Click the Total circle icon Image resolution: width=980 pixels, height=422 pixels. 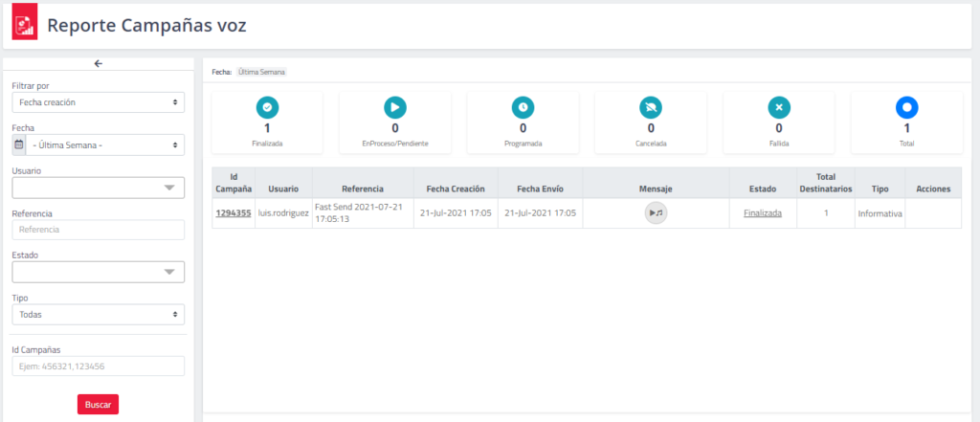pos(906,107)
